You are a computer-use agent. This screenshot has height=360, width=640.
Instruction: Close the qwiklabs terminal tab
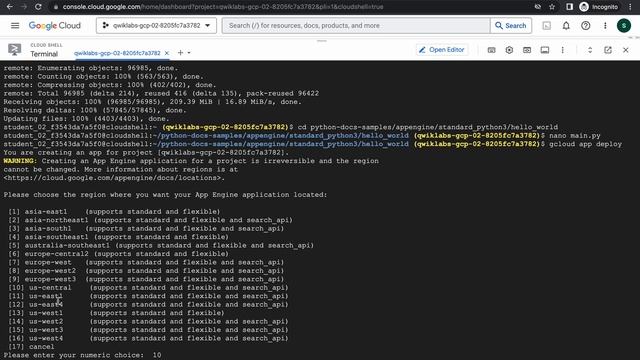pos(167,53)
